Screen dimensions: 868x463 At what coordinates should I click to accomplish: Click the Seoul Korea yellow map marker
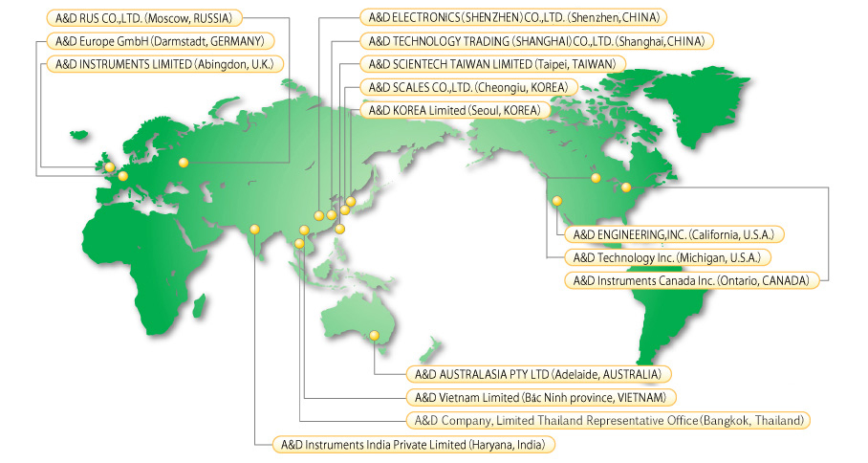point(351,201)
